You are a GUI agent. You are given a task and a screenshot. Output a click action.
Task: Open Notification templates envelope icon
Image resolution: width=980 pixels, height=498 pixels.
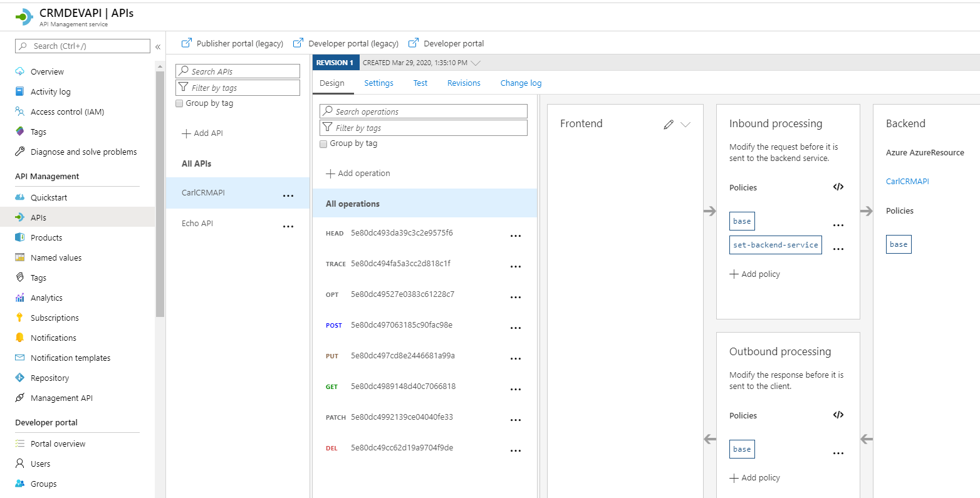19,358
